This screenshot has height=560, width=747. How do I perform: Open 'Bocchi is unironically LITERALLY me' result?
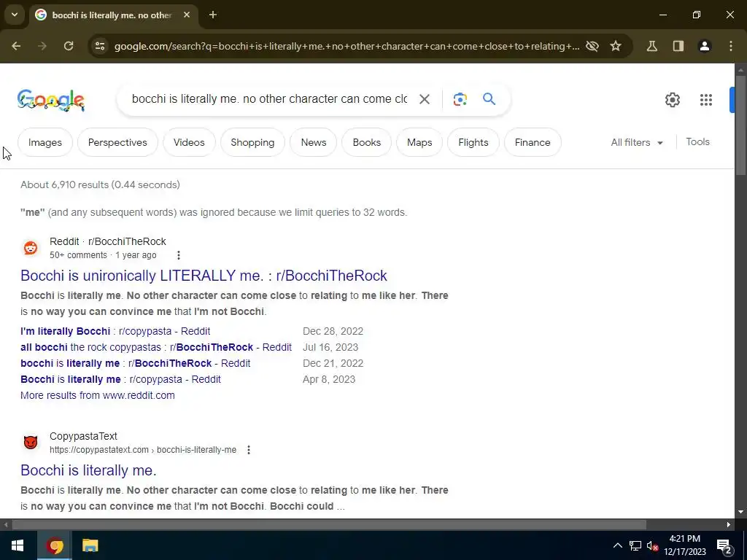pyautogui.click(x=204, y=276)
